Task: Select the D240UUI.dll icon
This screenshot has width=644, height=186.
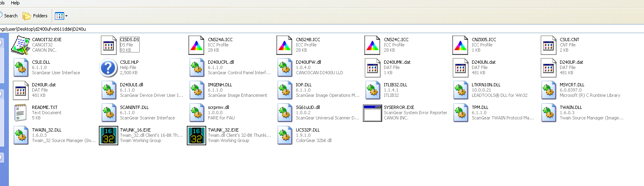Action: 109,90
